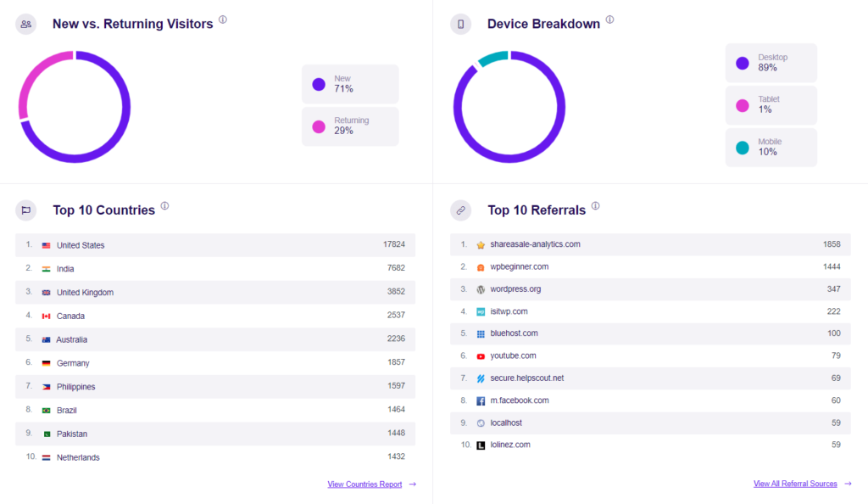This screenshot has width=868, height=504.
Task: Click info icon next to Top 10 Referrals
Action: click(595, 205)
